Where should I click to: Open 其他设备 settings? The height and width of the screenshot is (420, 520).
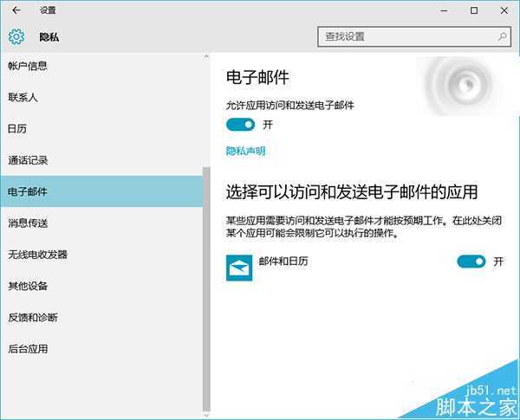pos(101,286)
